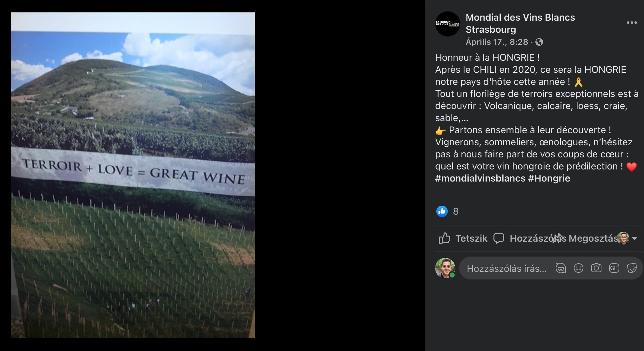Click the Mondial des Vins Blancs page logo
644x351 pixels.
[447, 24]
